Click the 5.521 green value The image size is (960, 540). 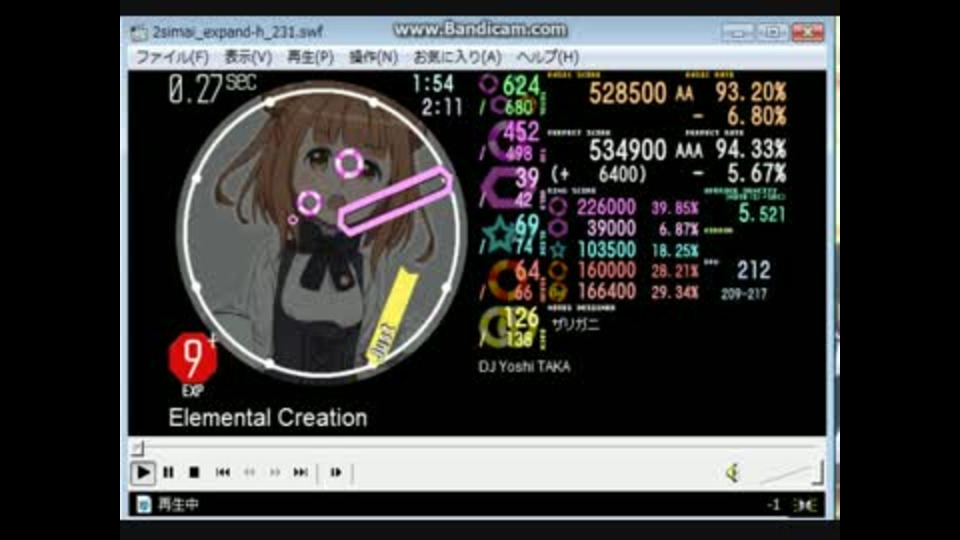[x=761, y=214]
